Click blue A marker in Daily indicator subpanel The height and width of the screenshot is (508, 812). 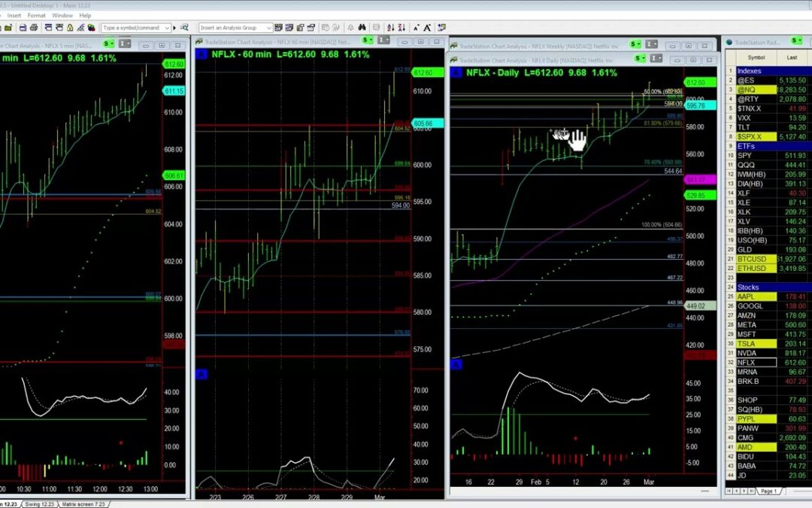[x=455, y=366]
